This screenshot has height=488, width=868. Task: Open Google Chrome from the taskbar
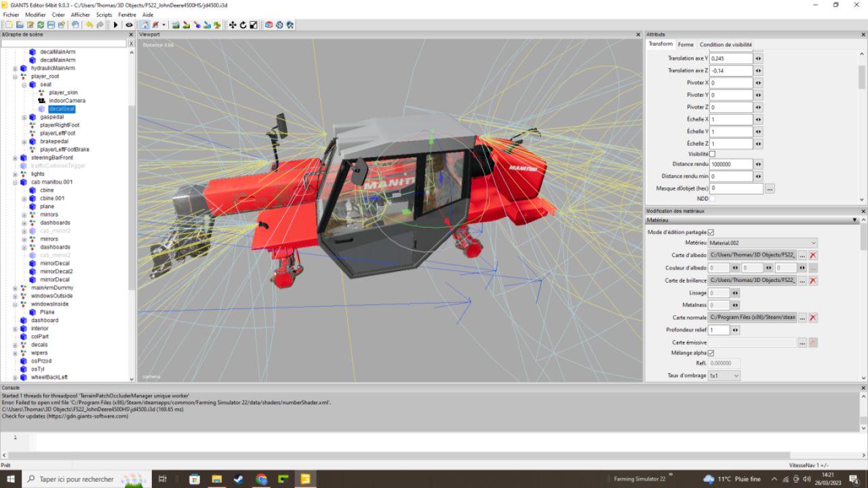pos(261,479)
